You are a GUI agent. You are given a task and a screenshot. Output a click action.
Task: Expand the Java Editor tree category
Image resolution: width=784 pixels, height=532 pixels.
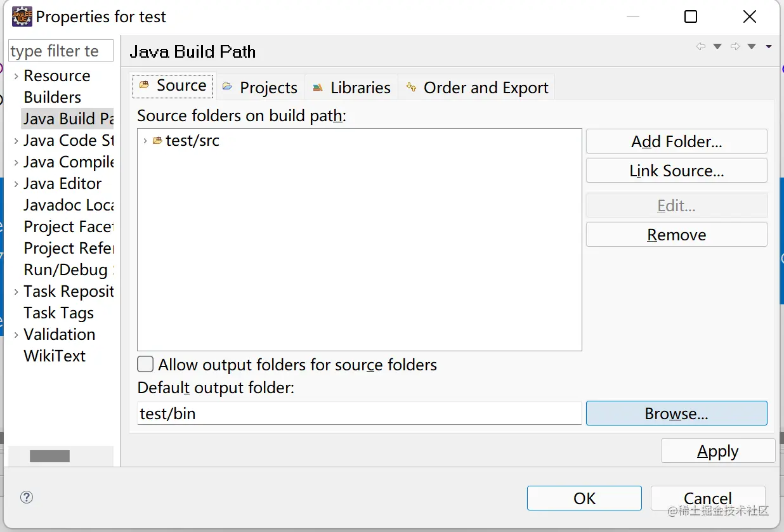(16, 184)
